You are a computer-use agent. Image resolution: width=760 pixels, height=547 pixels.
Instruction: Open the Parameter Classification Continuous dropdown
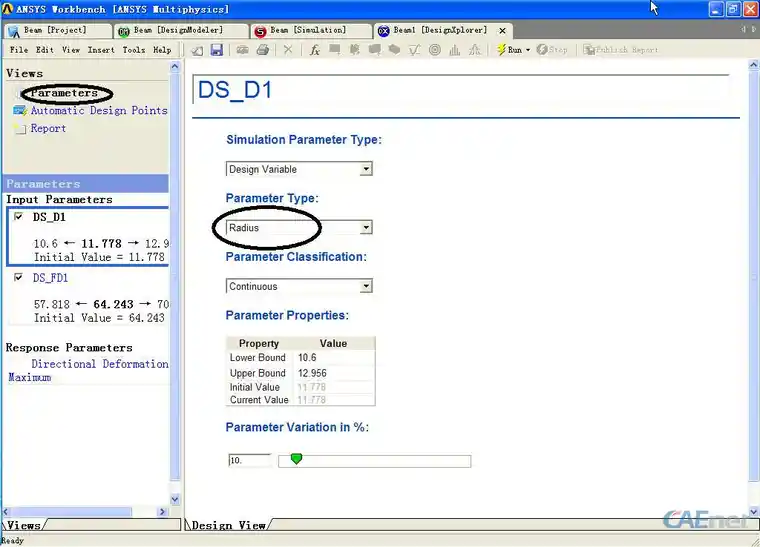[x=366, y=286]
